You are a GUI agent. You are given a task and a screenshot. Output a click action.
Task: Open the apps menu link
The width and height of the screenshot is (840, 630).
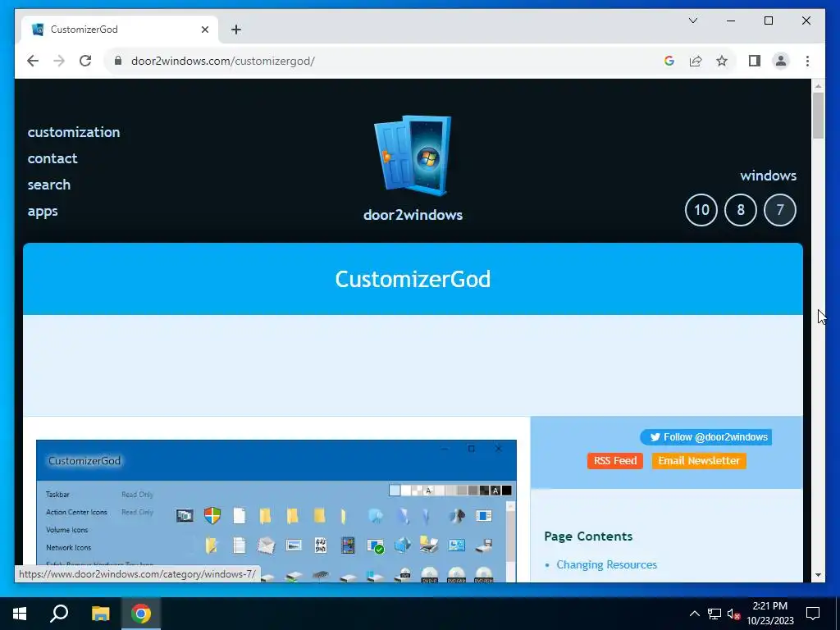pos(43,211)
